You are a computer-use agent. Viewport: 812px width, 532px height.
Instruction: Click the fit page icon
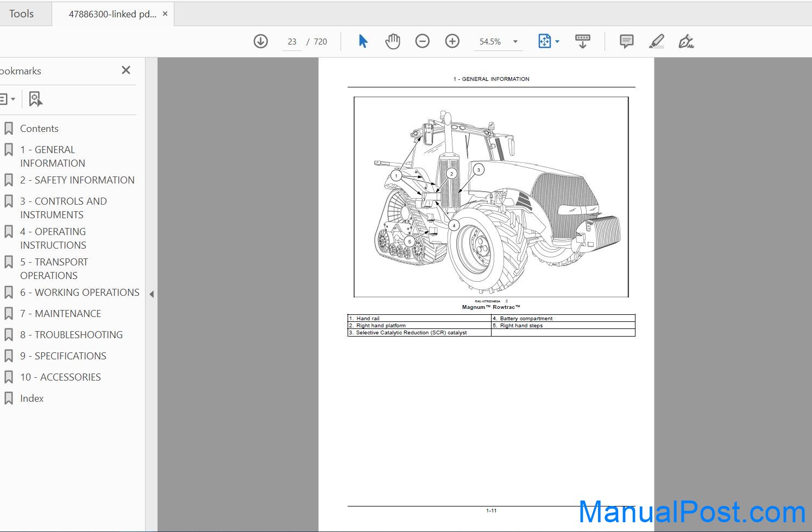point(544,41)
